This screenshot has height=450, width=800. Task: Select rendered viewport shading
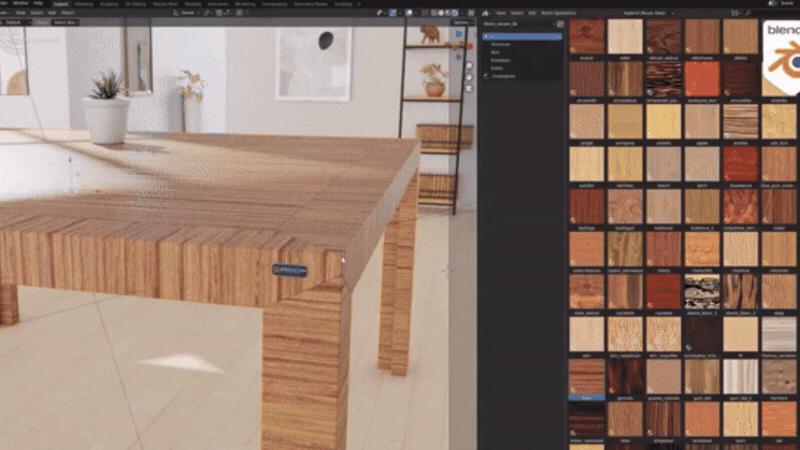tap(454, 13)
